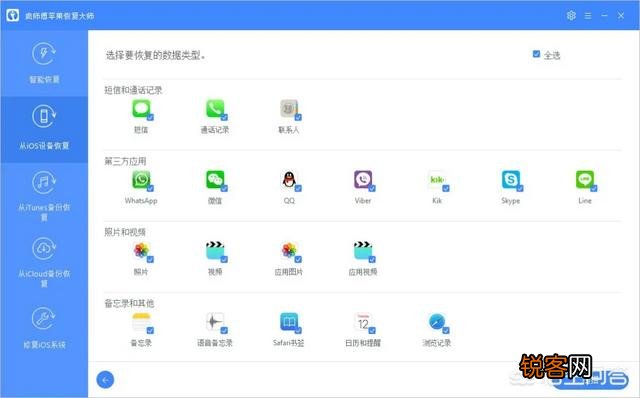The image size is (640, 398).
Task: Choose the Skype app icon
Action: (x=511, y=180)
